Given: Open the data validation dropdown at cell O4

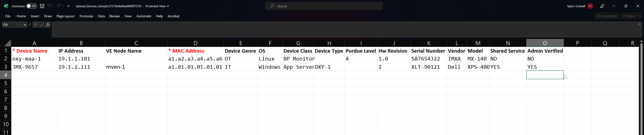Looking at the screenshot, I should pos(566,77).
